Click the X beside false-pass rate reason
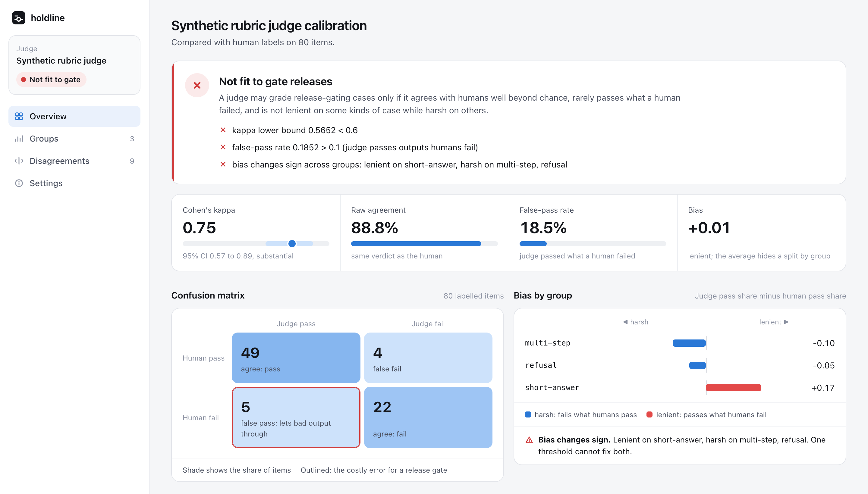Image resolution: width=868 pixels, height=494 pixels. coord(223,147)
